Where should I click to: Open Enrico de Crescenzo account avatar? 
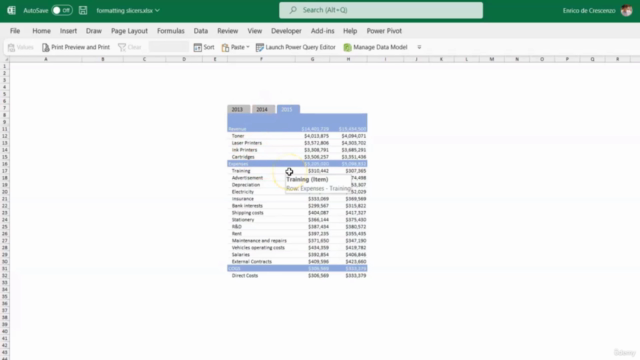tap(627, 10)
